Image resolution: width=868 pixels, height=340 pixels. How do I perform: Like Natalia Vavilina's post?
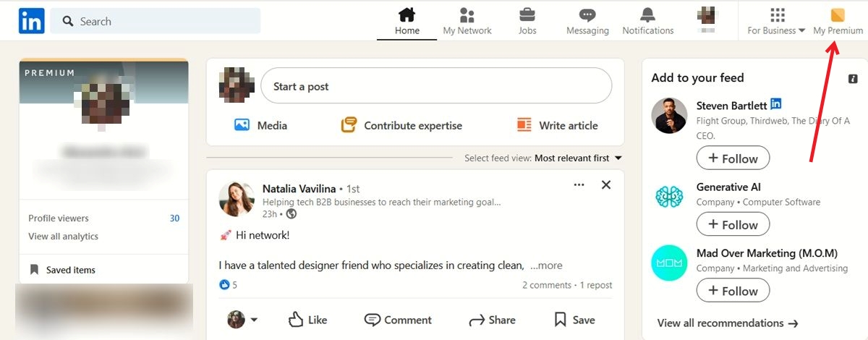[x=307, y=320]
